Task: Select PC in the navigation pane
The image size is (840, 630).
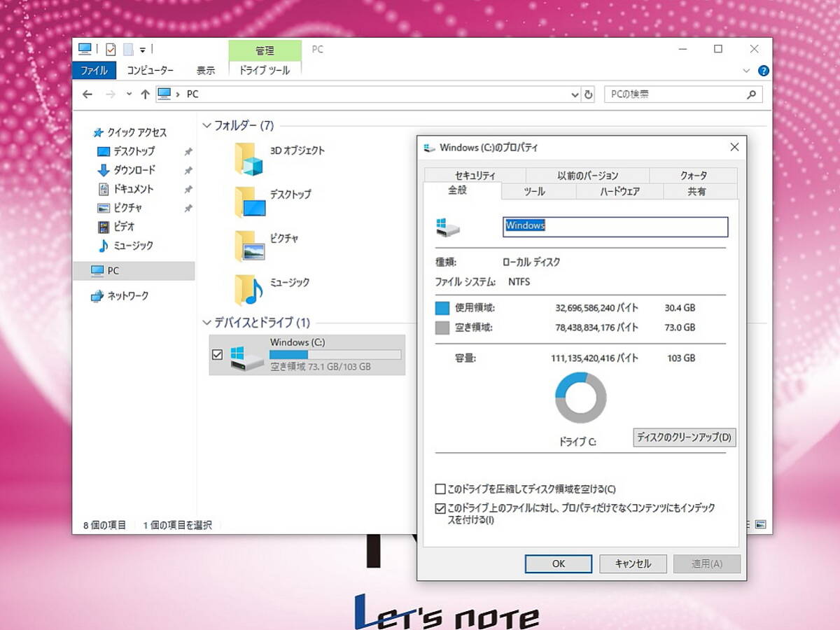Action: 134,271
